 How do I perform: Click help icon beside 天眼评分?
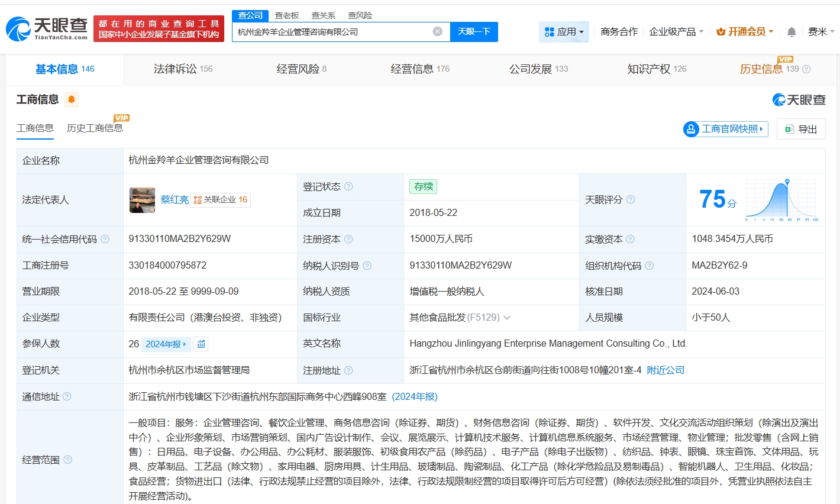tap(631, 200)
